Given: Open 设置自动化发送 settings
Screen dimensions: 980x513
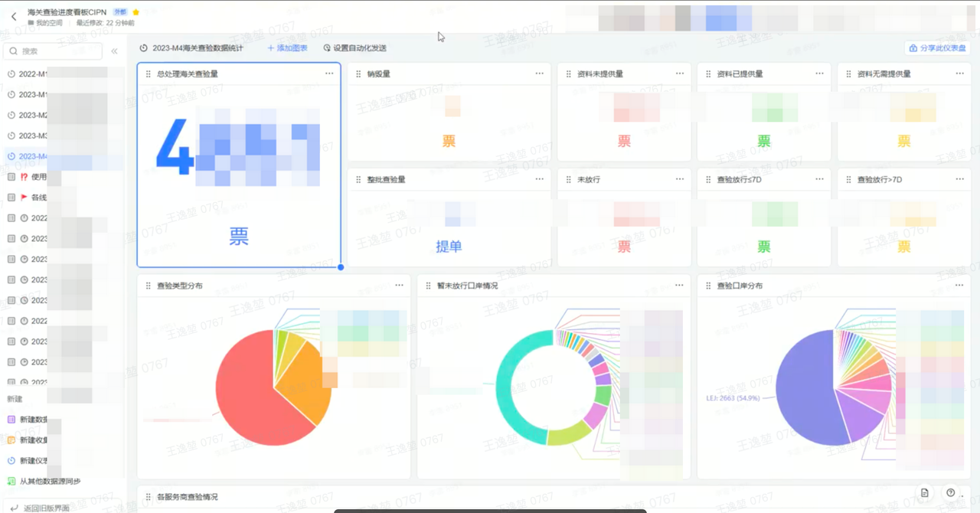Looking at the screenshot, I should [354, 48].
